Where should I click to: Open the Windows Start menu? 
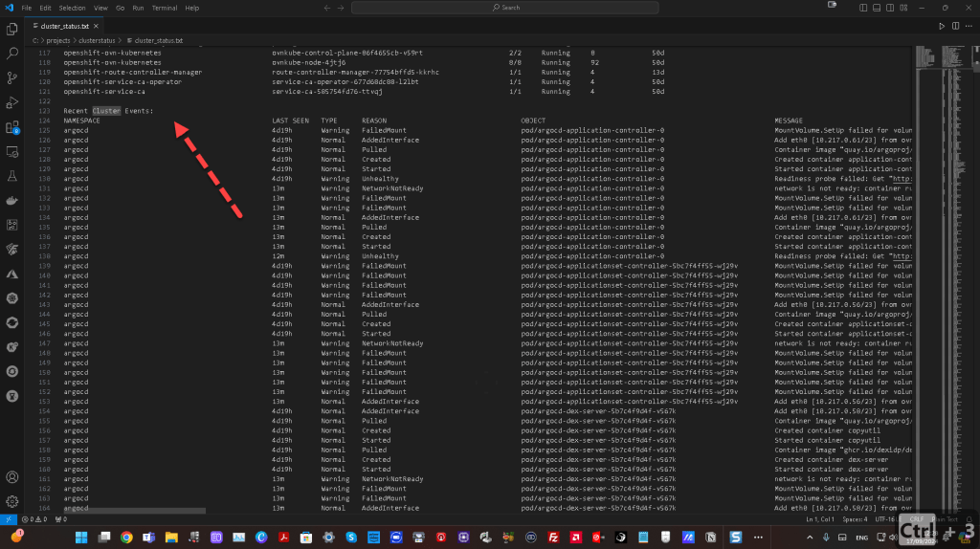point(81,538)
